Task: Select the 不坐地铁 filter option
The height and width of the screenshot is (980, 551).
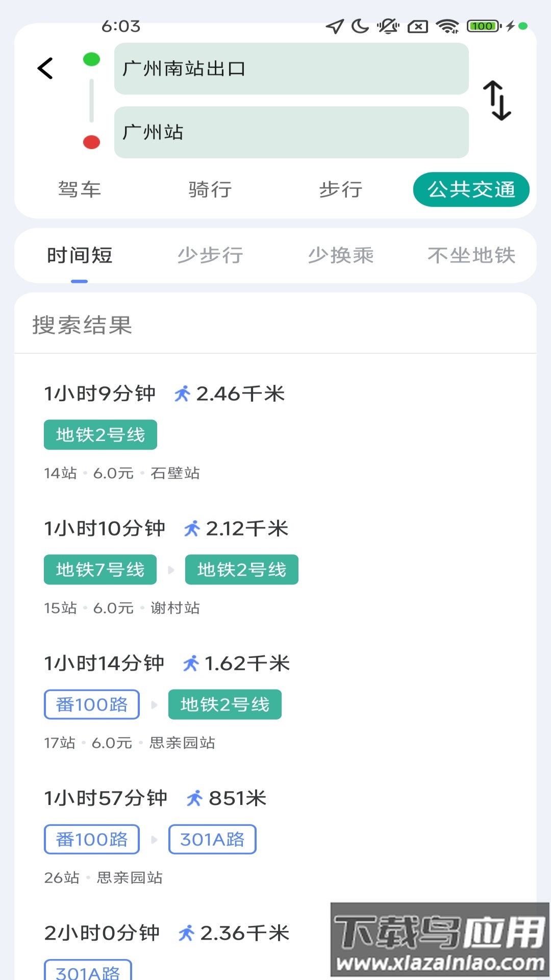Action: [471, 255]
